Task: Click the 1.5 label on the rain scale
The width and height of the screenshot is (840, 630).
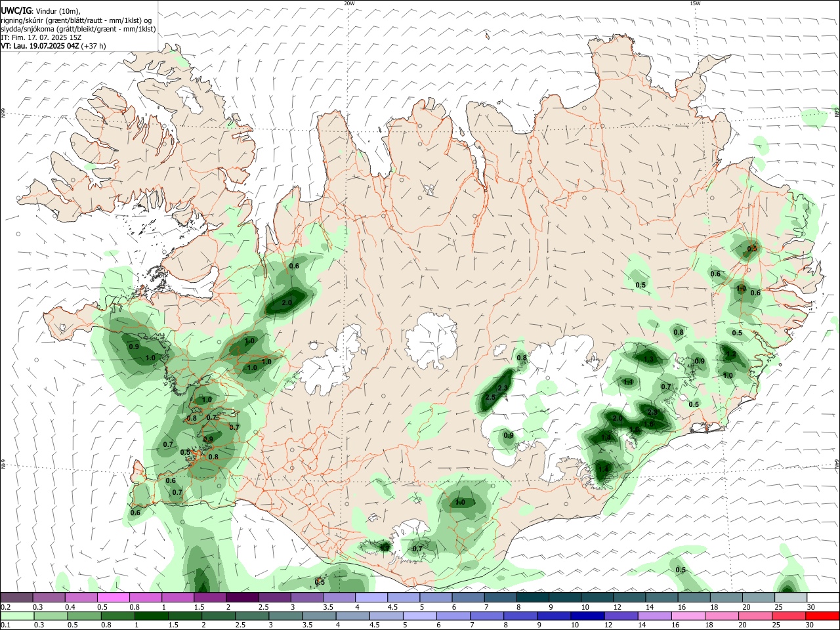Action: [x=174, y=625]
